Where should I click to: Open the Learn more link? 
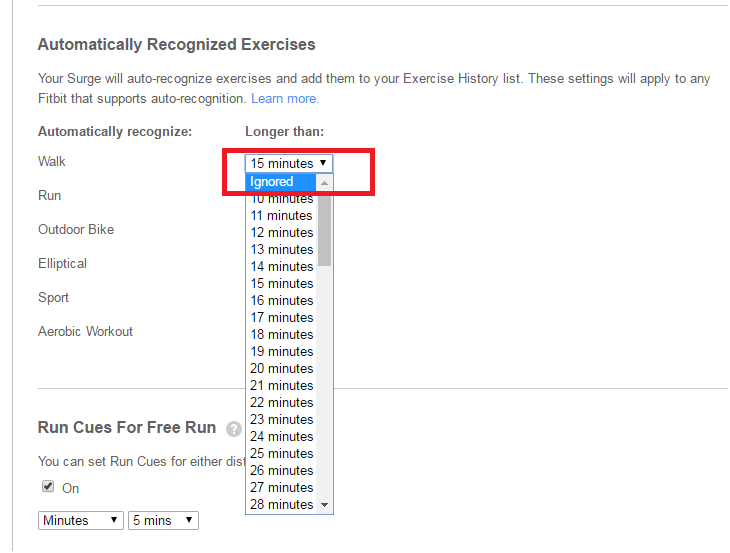click(x=285, y=99)
